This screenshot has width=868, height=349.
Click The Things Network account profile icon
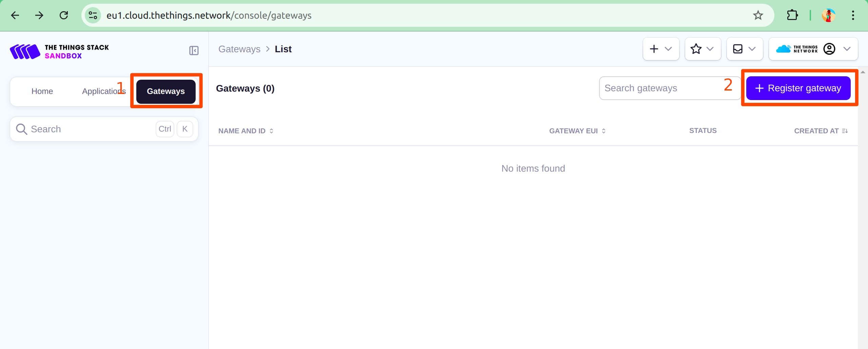(829, 49)
